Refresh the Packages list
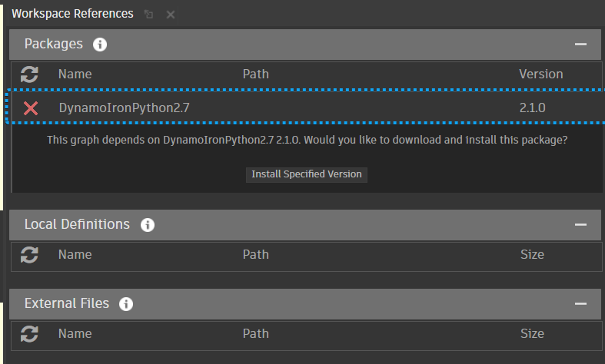Screen dimensions: 605x364 point(30,74)
